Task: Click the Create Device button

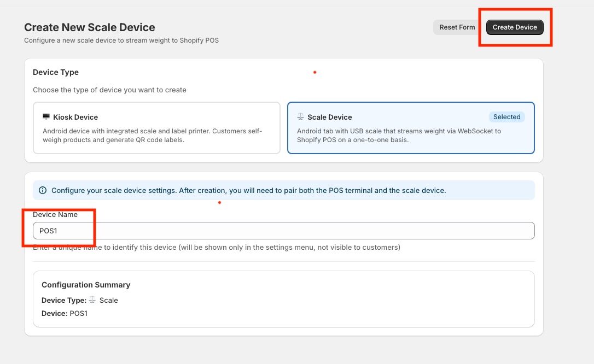Action: pyautogui.click(x=515, y=27)
